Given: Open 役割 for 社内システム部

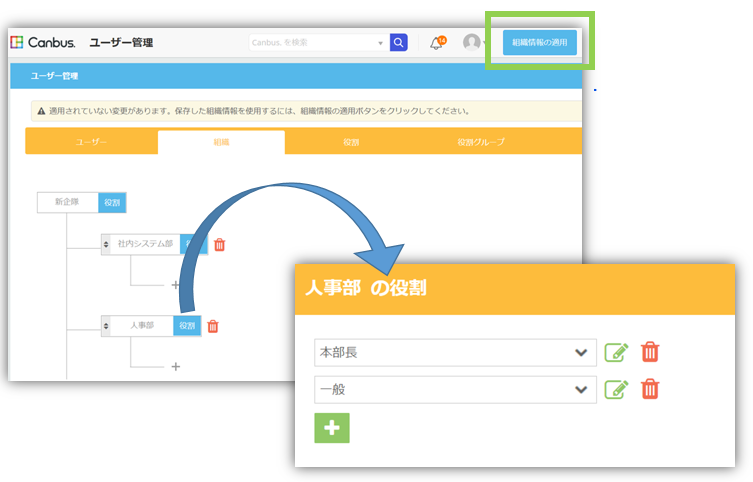Looking at the screenshot, I should (x=194, y=244).
